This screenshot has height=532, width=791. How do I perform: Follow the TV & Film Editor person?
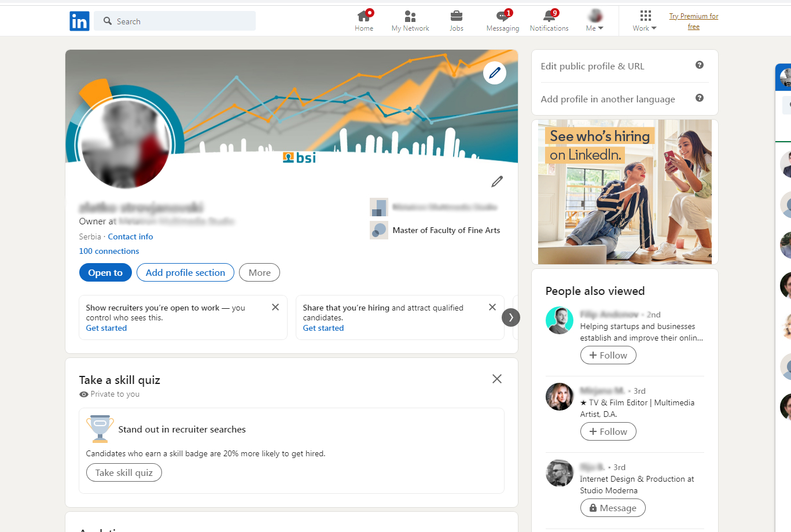click(608, 431)
